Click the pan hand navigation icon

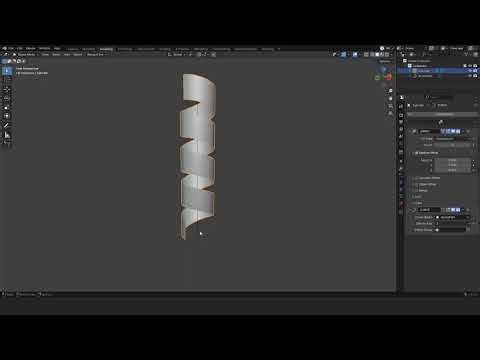click(390, 99)
